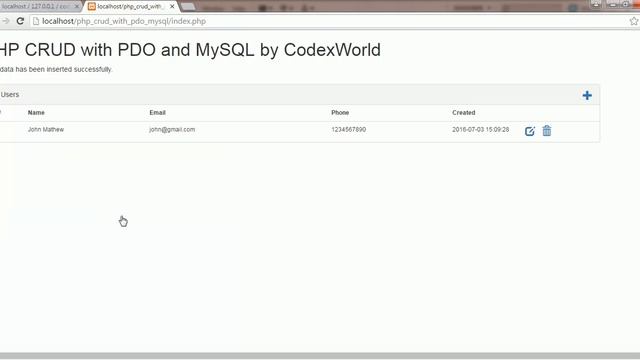Click the Email column header

pos(158,113)
